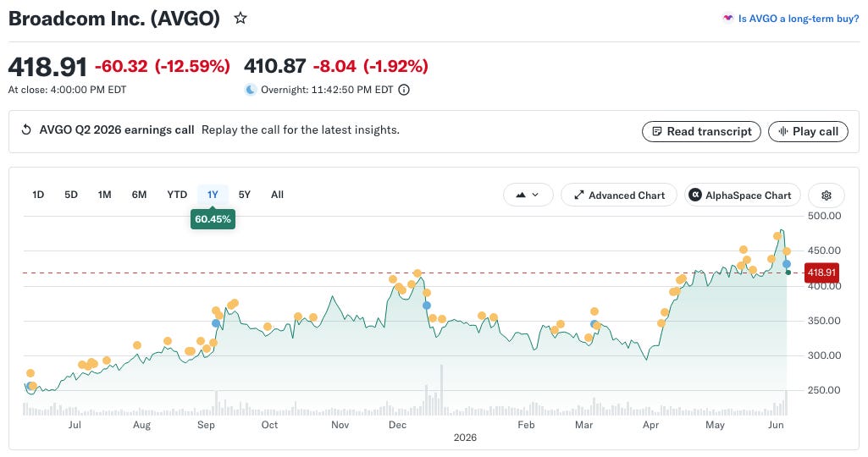
Task: Select the 5D time range
Action: tap(71, 195)
